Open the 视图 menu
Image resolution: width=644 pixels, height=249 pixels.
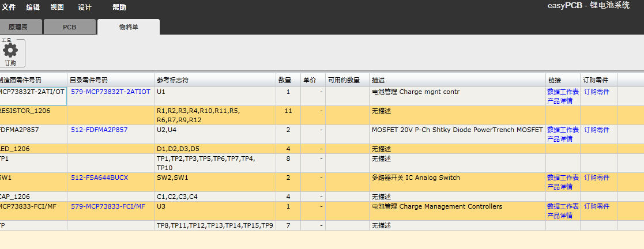coord(57,7)
